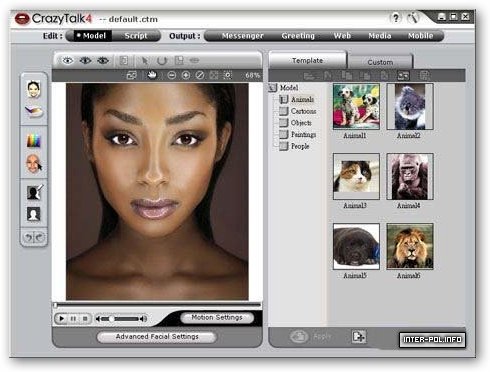The image size is (490, 372).
Task: Adjust the volume slider handle
Action: click(112, 319)
